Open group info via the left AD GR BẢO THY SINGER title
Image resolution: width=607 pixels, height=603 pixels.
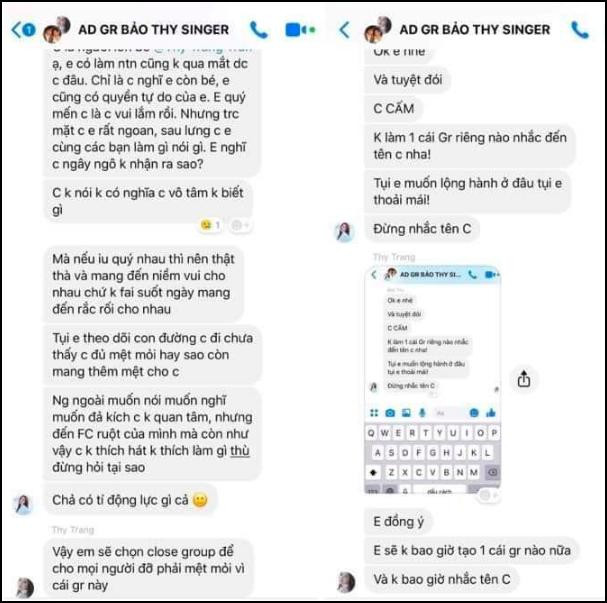point(153,29)
